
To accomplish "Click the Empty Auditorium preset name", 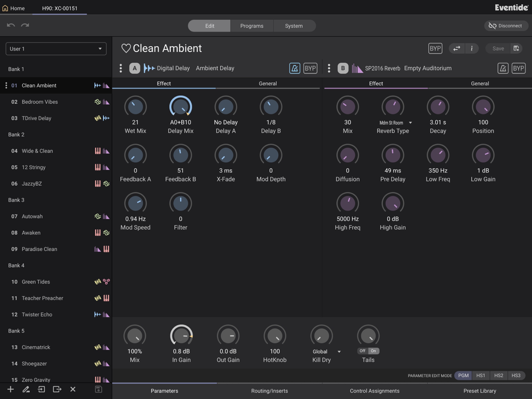I will (x=428, y=68).
